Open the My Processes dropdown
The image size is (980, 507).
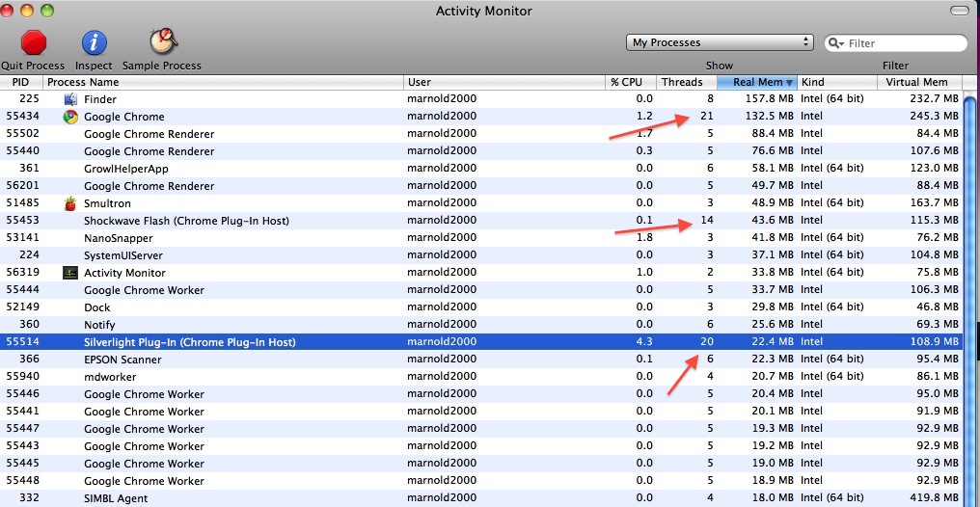[x=720, y=42]
